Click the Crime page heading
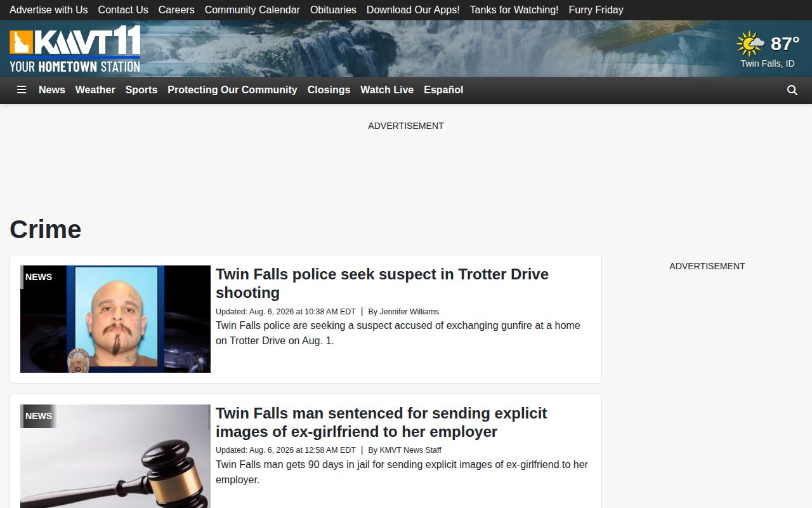Screen dimensions: 812x508 [46, 229]
